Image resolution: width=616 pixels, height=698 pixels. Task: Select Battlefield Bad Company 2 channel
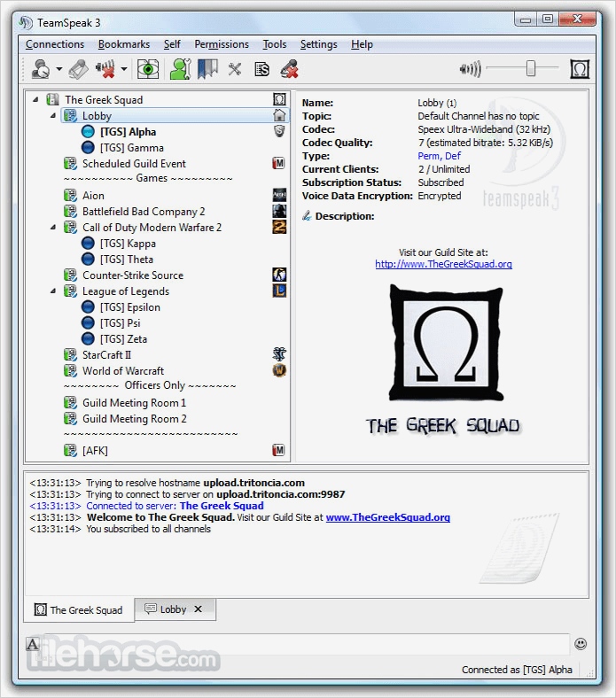pos(144,212)
